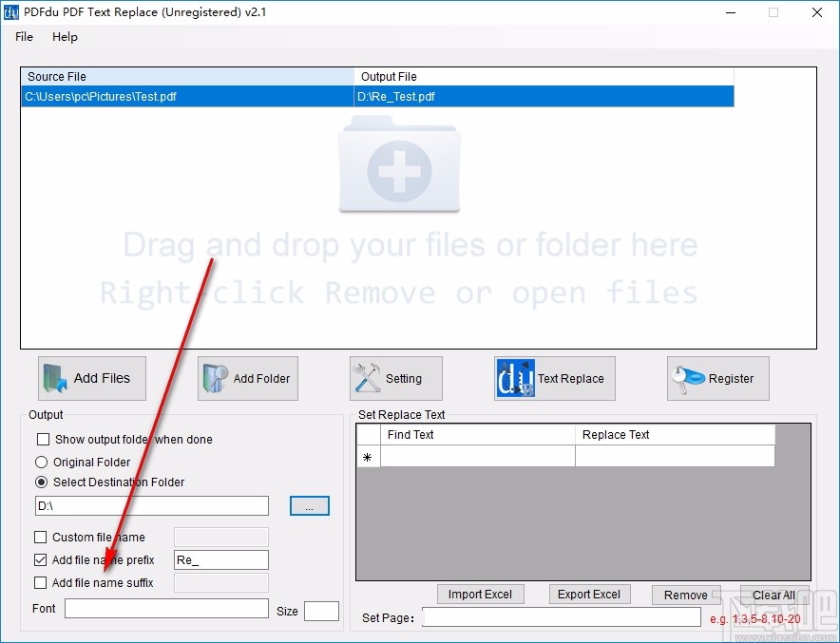The height and width of the screenshot is (643, 840).
Task: Enable Add file name suffix
Action: [x=41, y=582]
